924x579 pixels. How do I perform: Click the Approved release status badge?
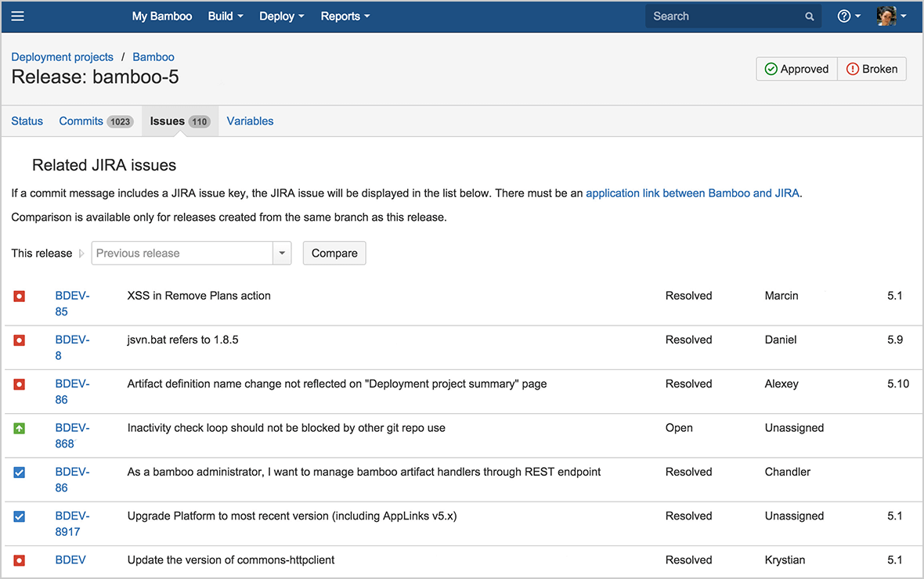[x=796, y=69]
